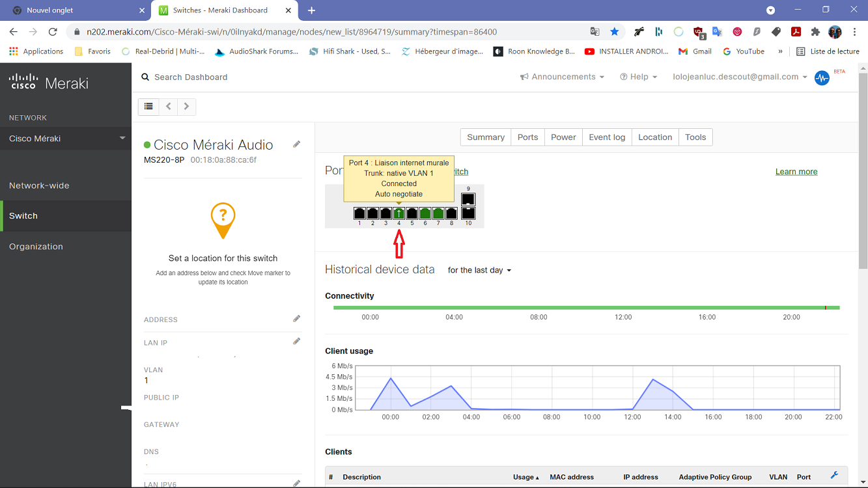This screenshot has height=488, width=868.
Task: Open Chrome profile avatar
Action: point(835,31)
